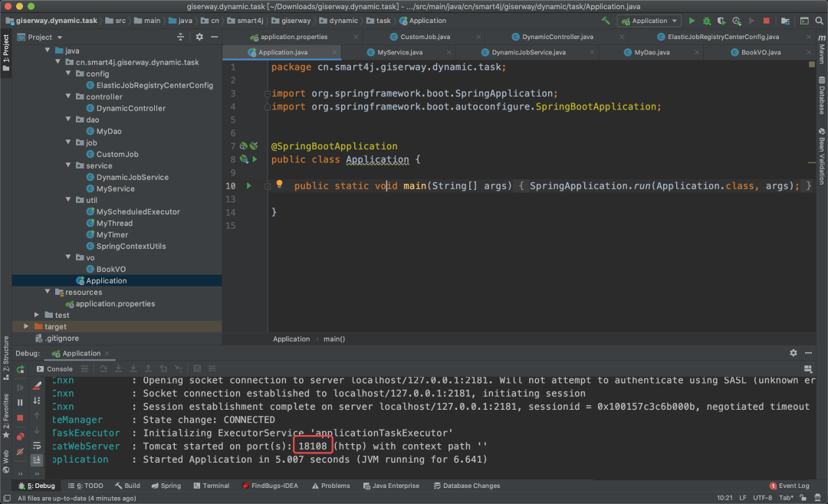Image resolution: width=828 pixels, height=504 pixels.
Task: Click the Debug panel settings gear
Action: tap(793, 353)
